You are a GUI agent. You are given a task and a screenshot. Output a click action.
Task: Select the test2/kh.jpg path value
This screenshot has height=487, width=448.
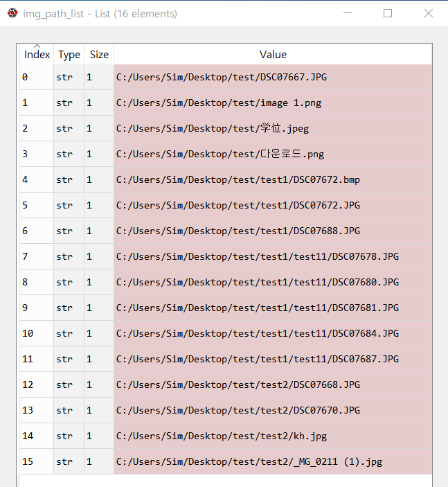(273, 436)
